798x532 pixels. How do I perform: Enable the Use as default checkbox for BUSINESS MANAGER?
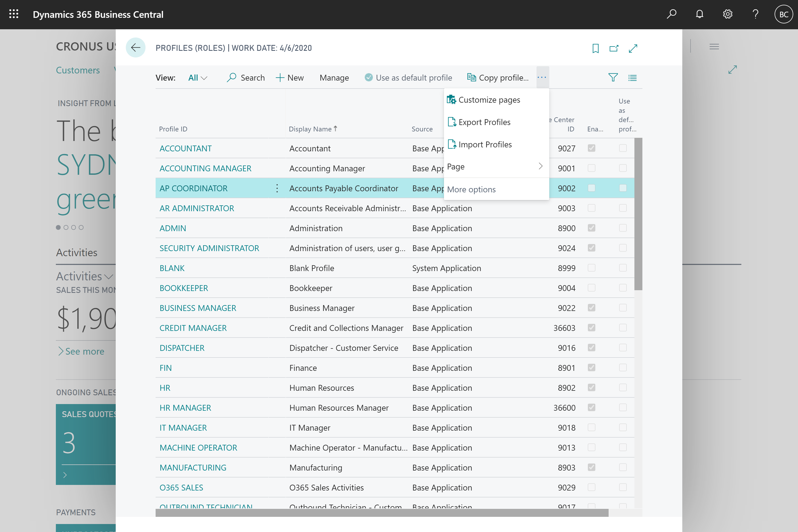tap(623, 307)
